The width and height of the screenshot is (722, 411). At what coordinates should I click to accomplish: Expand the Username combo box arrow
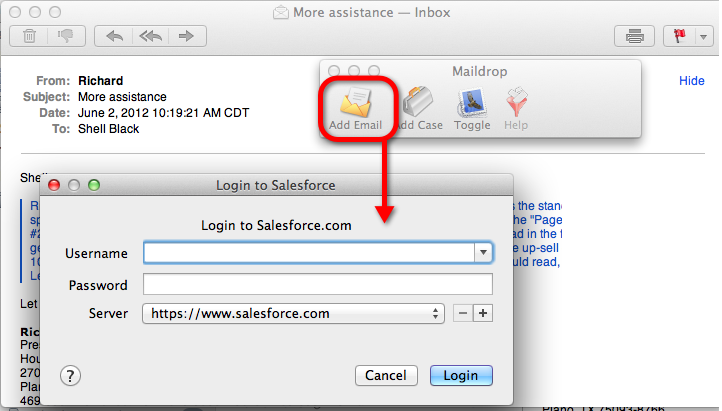click(x=483, y=252)
